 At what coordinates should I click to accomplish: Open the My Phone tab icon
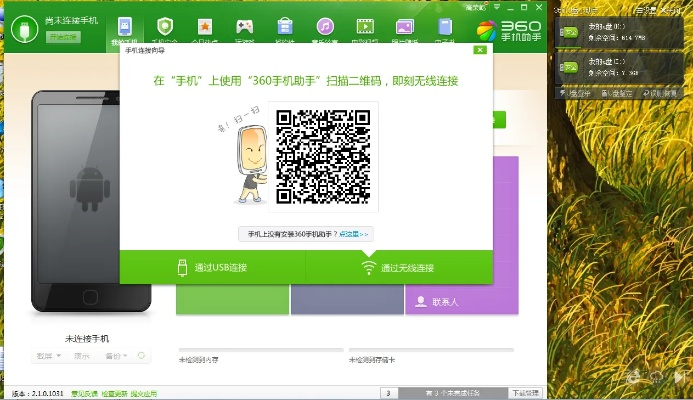[125, 27]
